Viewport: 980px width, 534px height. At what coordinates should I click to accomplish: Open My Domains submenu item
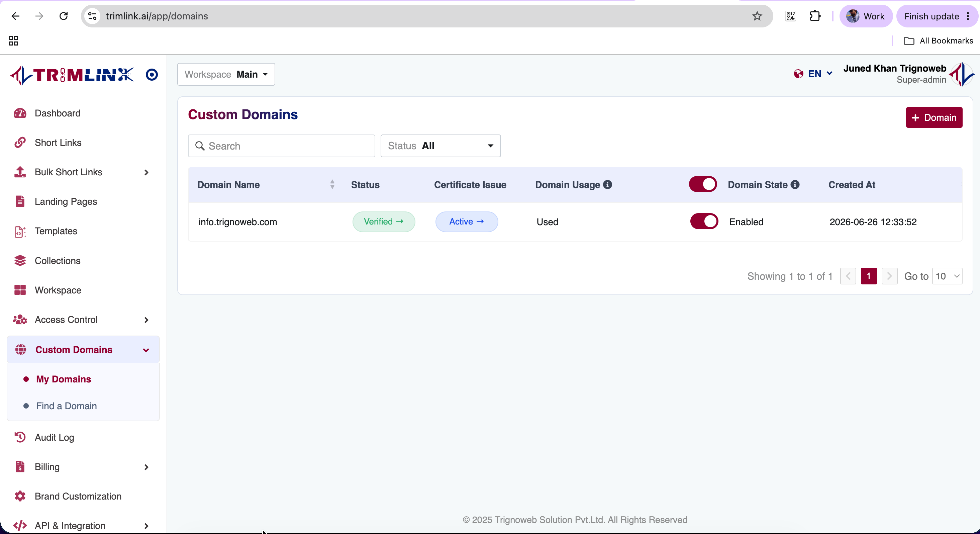(x=64, y=379)
